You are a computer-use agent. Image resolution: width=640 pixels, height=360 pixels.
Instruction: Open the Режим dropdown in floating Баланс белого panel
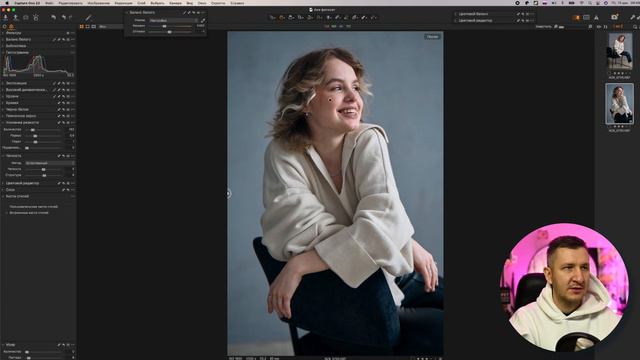coord(173,20)
